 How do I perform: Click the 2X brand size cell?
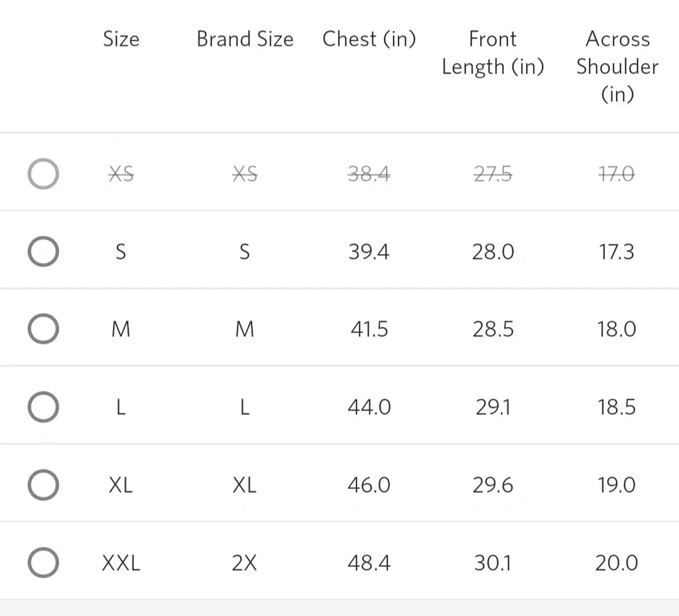coord(245,563)
